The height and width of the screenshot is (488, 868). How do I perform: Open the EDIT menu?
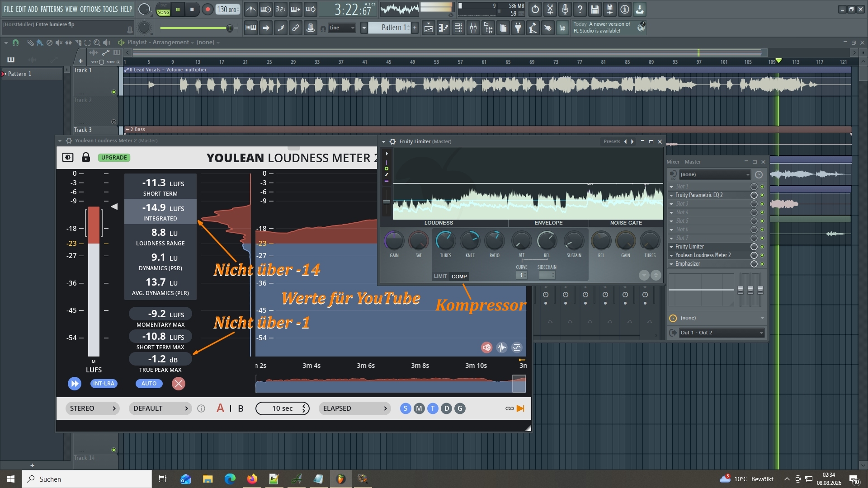pos(21,9)
